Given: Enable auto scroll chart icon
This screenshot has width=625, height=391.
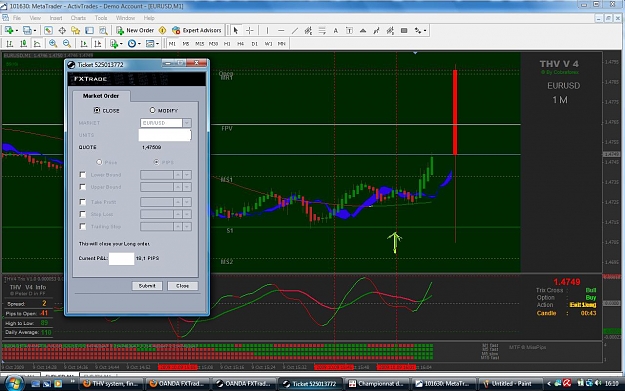Looking at the screenshot, I should tap(84, 43).
